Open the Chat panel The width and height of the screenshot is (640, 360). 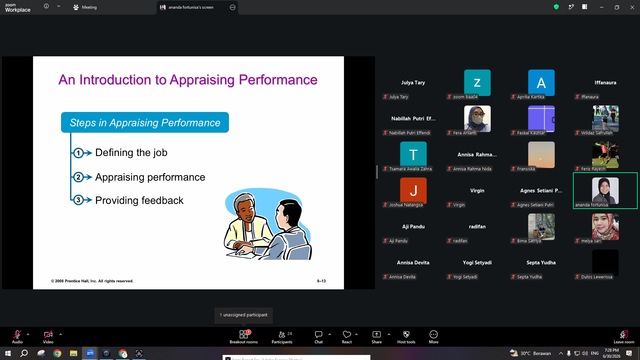tap(318, 337)
